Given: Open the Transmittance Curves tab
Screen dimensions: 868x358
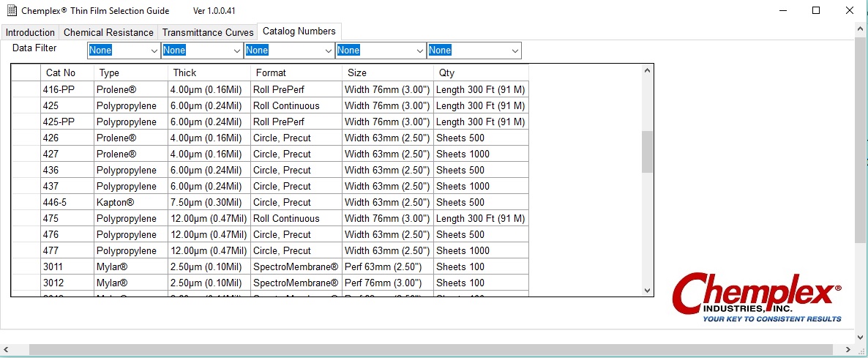Looking at the screenshot, I should coord(208,32).
